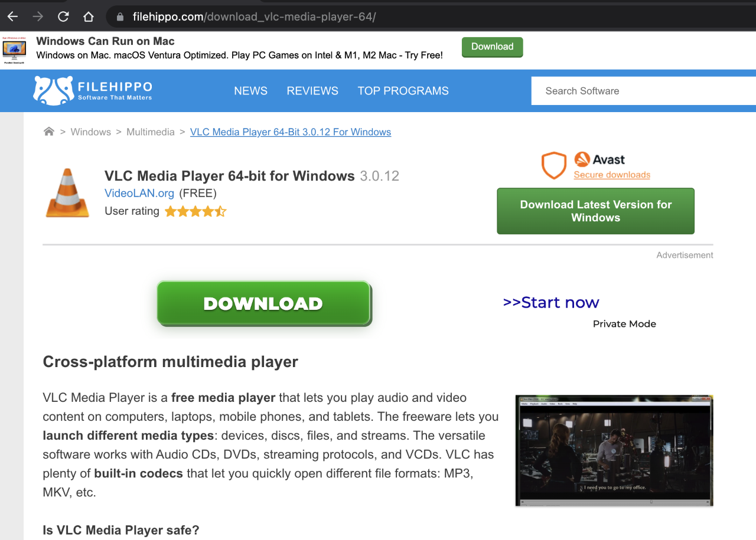Click the user rating stars
The image size is (756, 540).
[x=195, y=211]
